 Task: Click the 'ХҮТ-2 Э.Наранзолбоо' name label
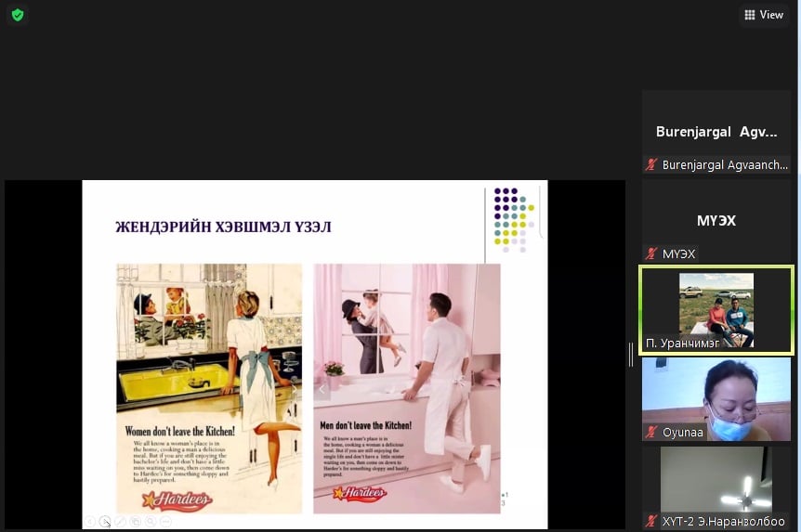coord(723,521)
